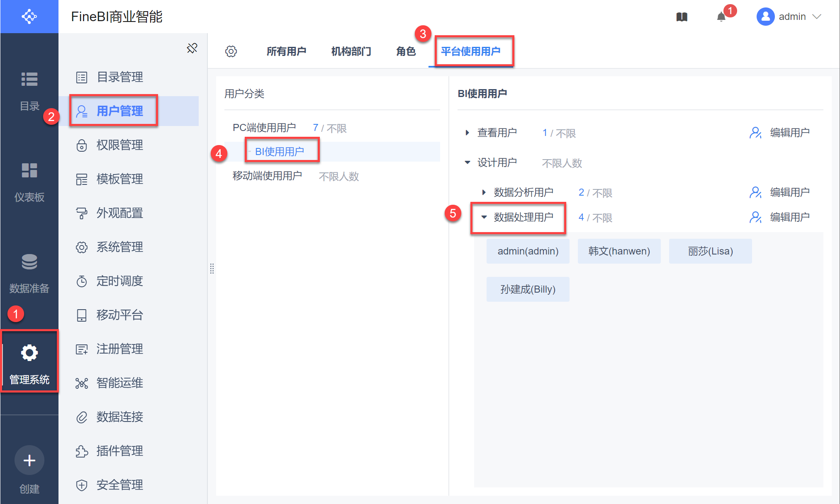Click the pin icon in the sidebar
This screenshot has width=840, height=504.
coord(192,48)
